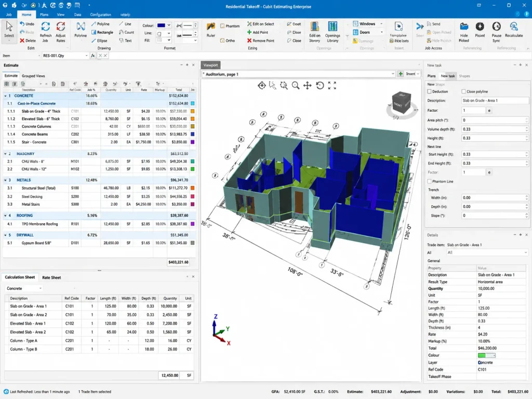The image size is (532, 399).
Task: Click the Pause Sync icon
Action: pos(496,27)
